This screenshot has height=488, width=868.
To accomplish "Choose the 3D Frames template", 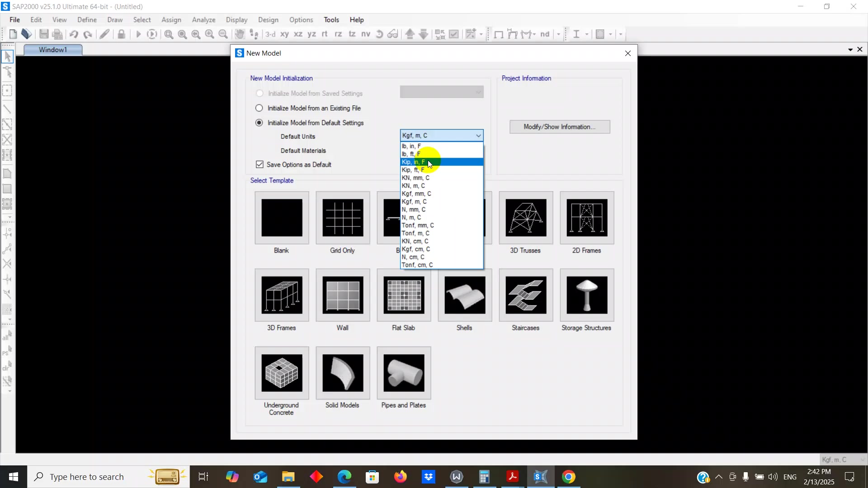I will click(x=282, y=295).
